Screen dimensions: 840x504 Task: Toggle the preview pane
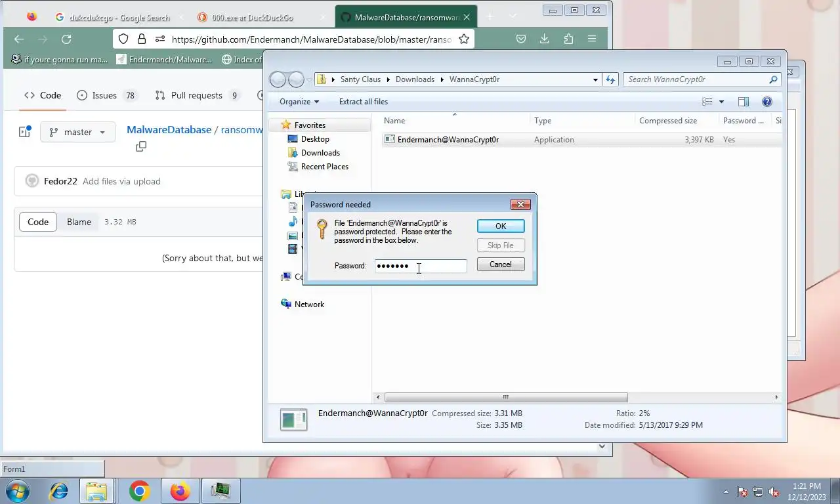coord(744,102)
